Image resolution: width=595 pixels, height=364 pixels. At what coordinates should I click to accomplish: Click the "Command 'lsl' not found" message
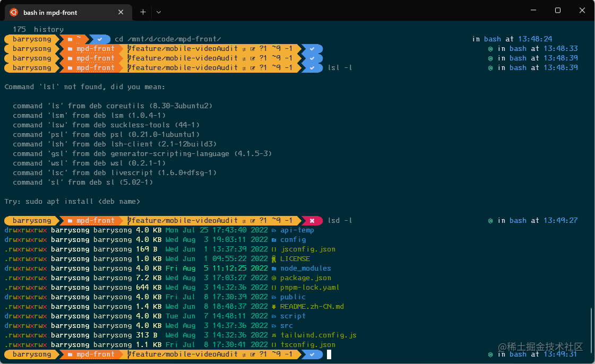(x=84, y=87)
